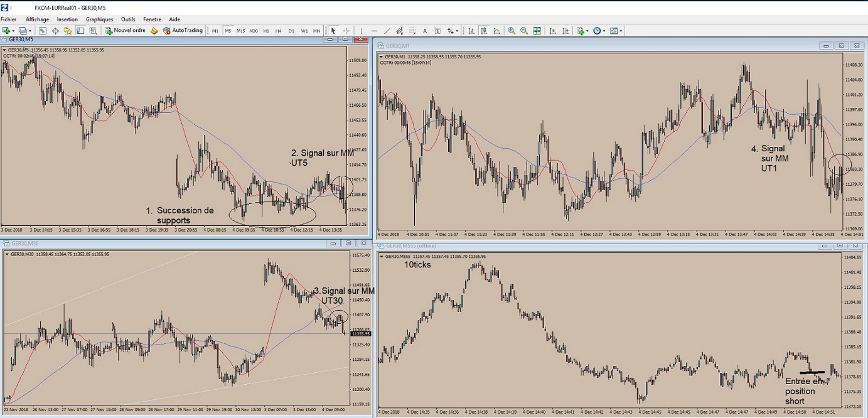Viewport: 868px width, 418px height.
Task: Switch chart to candlesticks
Action: pos(484,31)
